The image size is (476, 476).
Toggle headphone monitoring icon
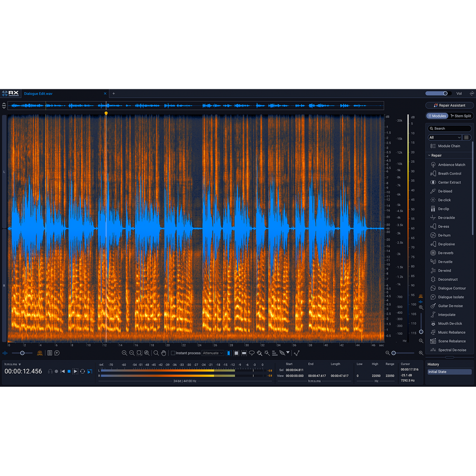(50, 371)
